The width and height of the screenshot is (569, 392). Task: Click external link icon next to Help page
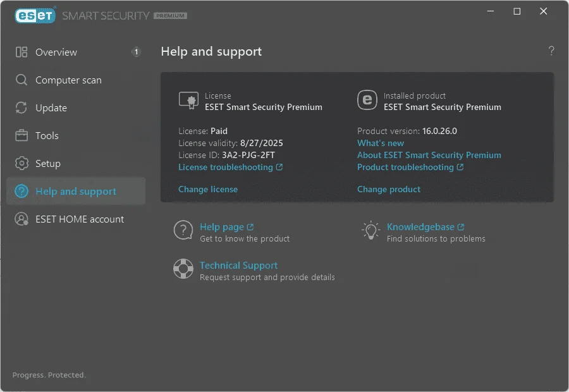coord(250,227)
